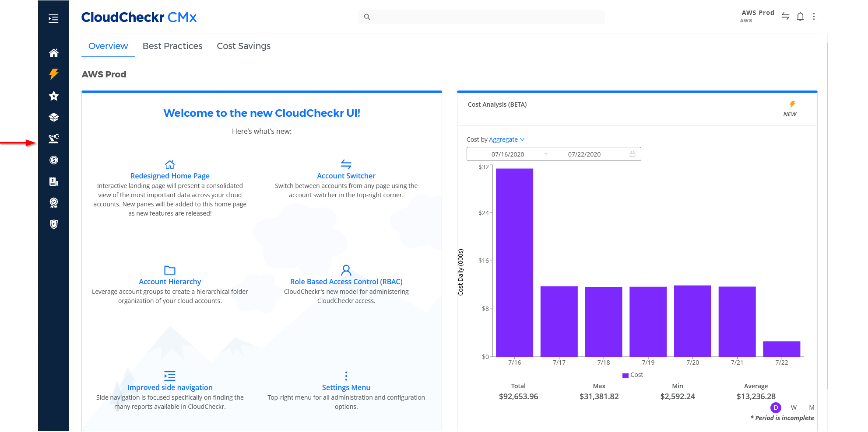Click the lightning bolt sidebar icon

point(54,74)
